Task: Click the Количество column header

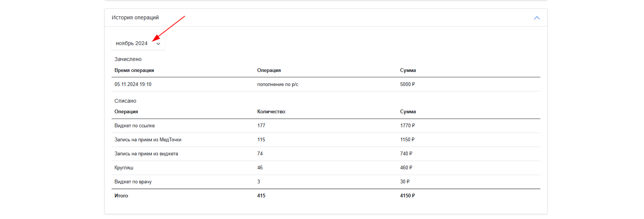Action: click(x=271, y=112)
